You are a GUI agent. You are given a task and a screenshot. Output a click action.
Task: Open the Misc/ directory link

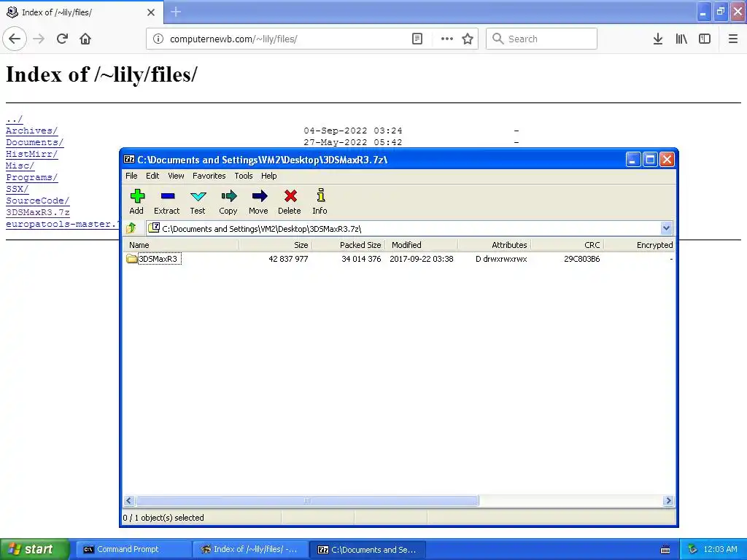pyautogui.click(x=20, y=166)
